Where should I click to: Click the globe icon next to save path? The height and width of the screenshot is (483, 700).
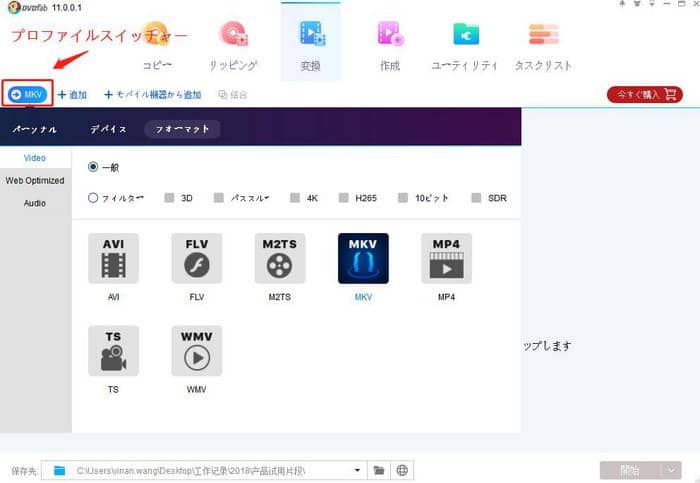pyautogui.click(x=402, y=470)
